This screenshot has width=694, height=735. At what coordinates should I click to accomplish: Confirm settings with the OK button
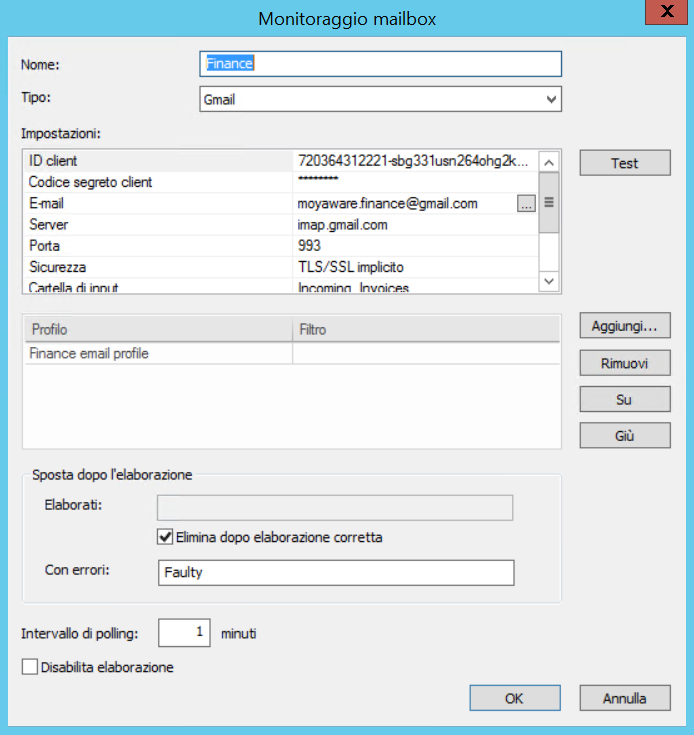pyautogui.click(x=514, y=698)
